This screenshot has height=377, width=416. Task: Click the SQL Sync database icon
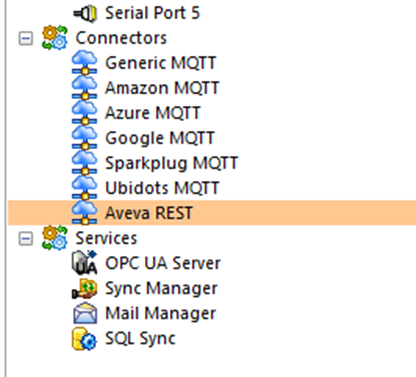pos(84,339)
